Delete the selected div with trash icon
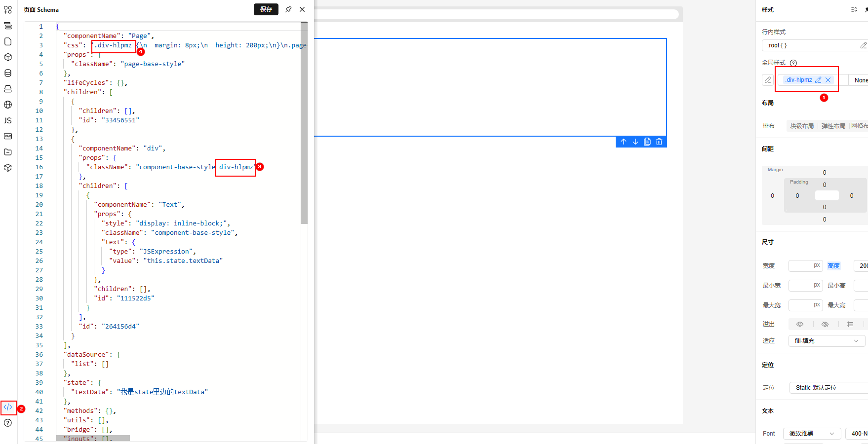868x444 pixels. click(659, 142)
